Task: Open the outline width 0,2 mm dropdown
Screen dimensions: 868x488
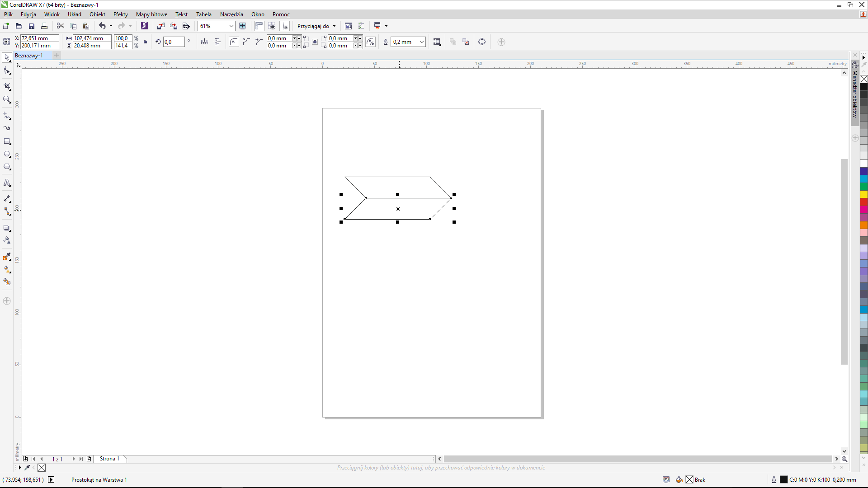Action: tap(421, 42)
